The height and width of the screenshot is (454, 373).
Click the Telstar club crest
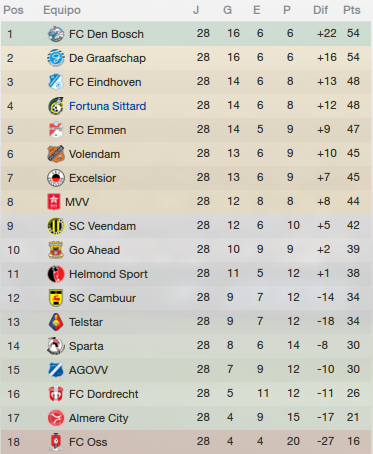point(56,322)
